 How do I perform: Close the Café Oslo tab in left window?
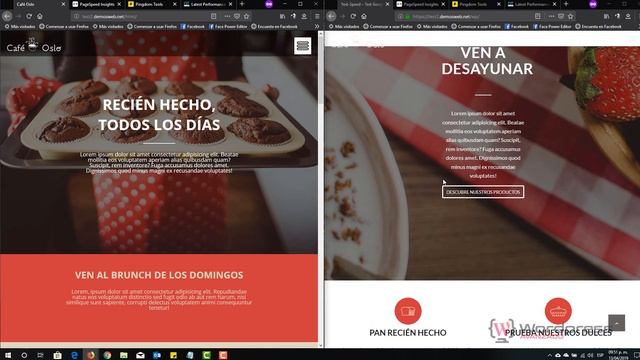(x=63, y=4)
